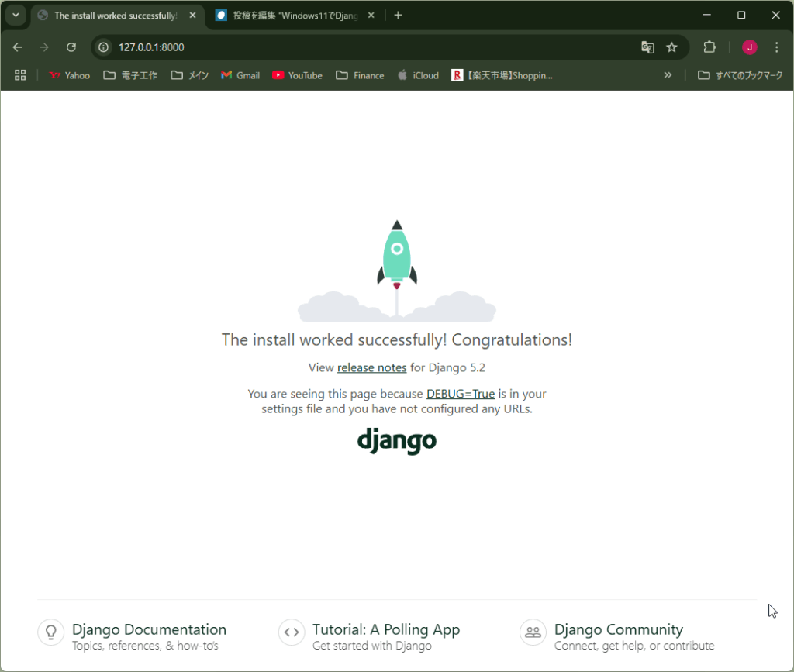794x672 pixels.
Task: View site information icon beside URL
Action: click(103, 47)
